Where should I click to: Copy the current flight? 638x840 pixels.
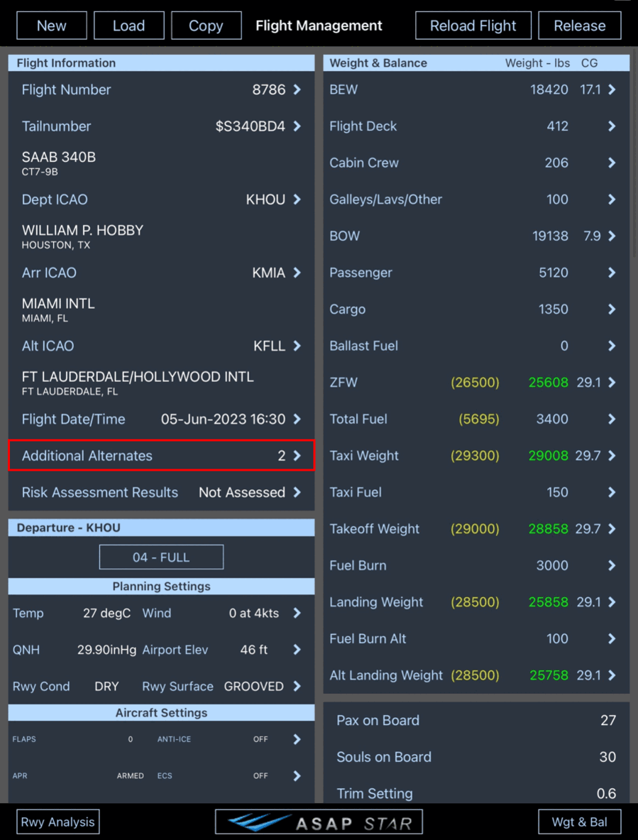[x=206, y=26]
